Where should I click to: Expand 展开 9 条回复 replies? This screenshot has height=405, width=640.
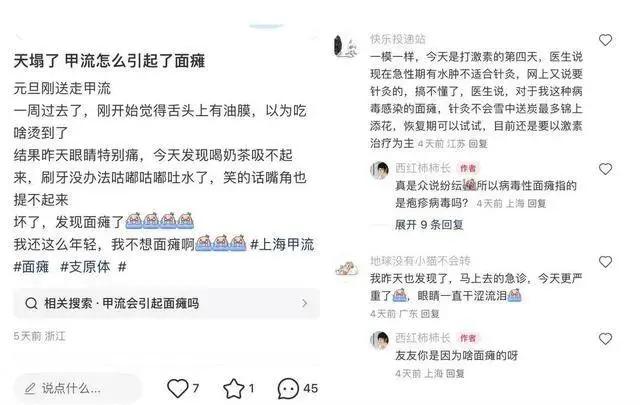point(429,225)
